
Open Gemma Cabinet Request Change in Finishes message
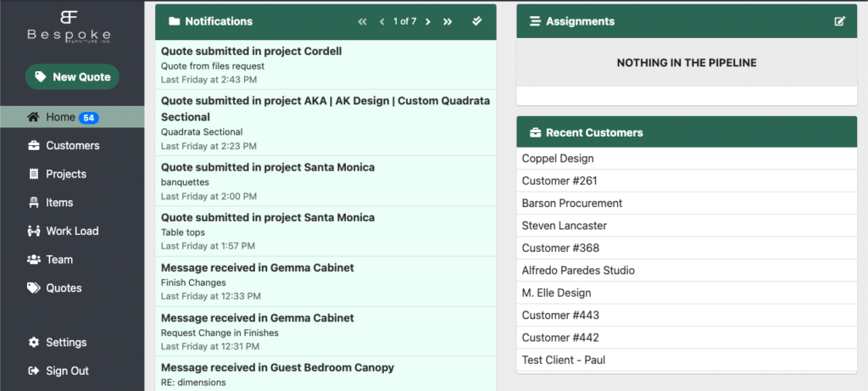[x=325, y=331]
